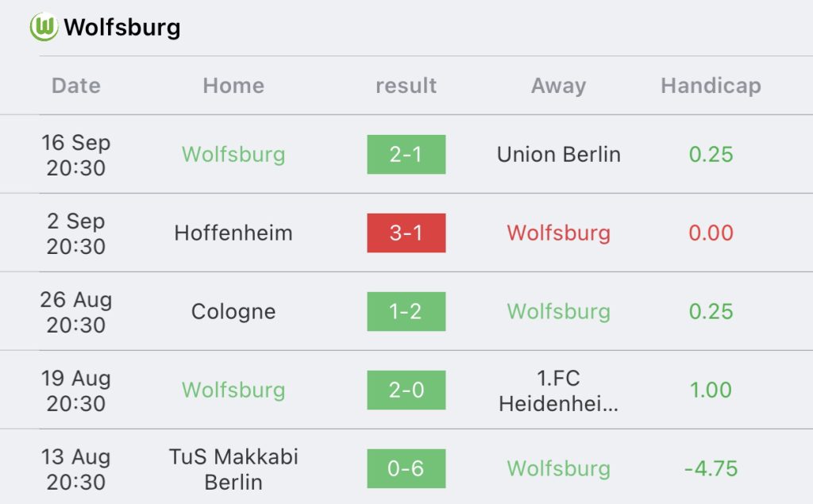Click the 16 Sep 20:30 date cell
The width and height of the screenshot is (813, 504).
76,155
